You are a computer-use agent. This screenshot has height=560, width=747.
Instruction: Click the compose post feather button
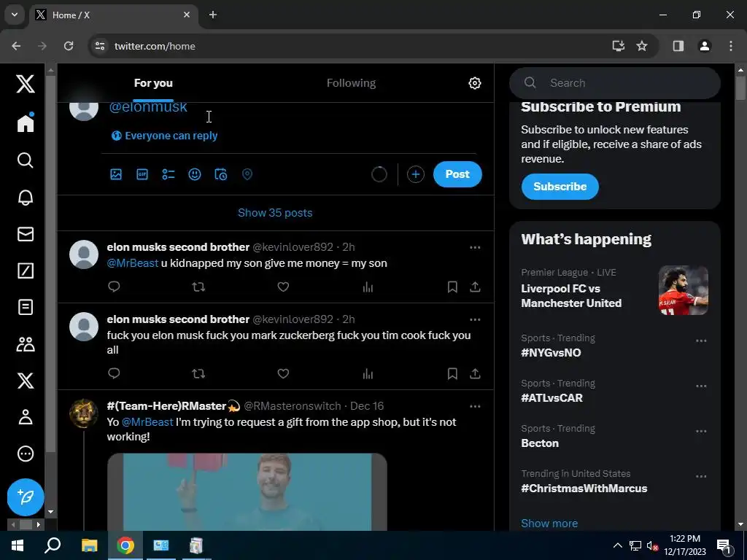[26, 497]
